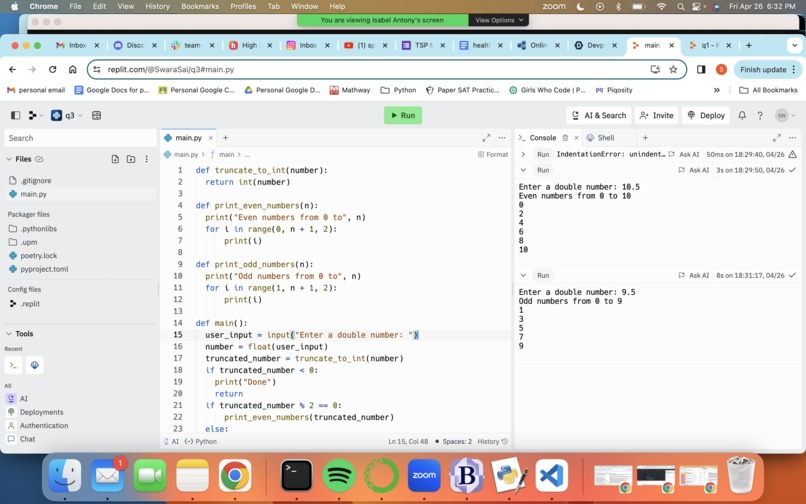Click the AI button in the status bar

(171, 441)
